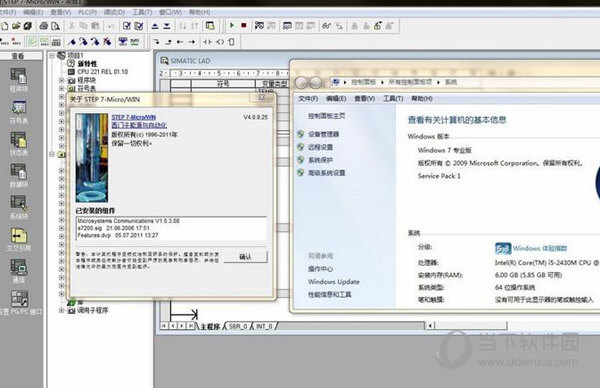This screenshot has width=600, height=388.
Task: Select CPU 221 REL 01.10 in the tree
Action: point(103,72)
